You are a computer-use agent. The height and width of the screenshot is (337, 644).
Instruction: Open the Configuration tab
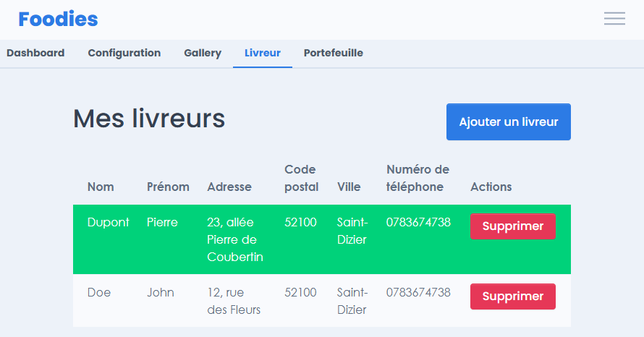click(124, 53)
